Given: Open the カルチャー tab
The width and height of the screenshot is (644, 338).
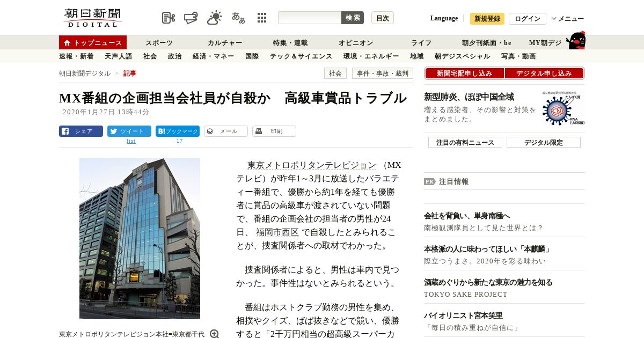Looking at the screenshot, I should [x=225, y=42].
